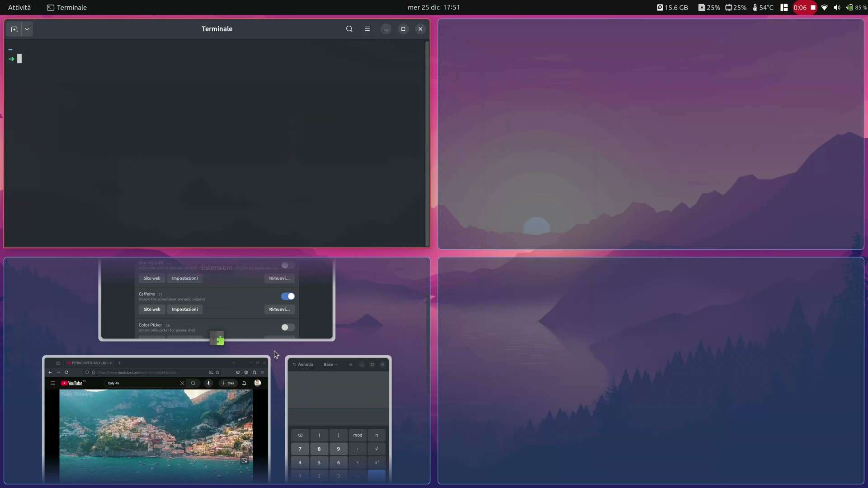868x488 pixels.
Task: Click the terminal vertical scrollbar
Action: coord(427,143)
